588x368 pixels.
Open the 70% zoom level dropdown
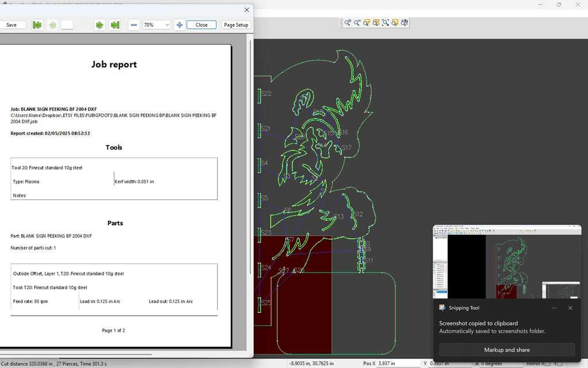(x=157, y=25)
